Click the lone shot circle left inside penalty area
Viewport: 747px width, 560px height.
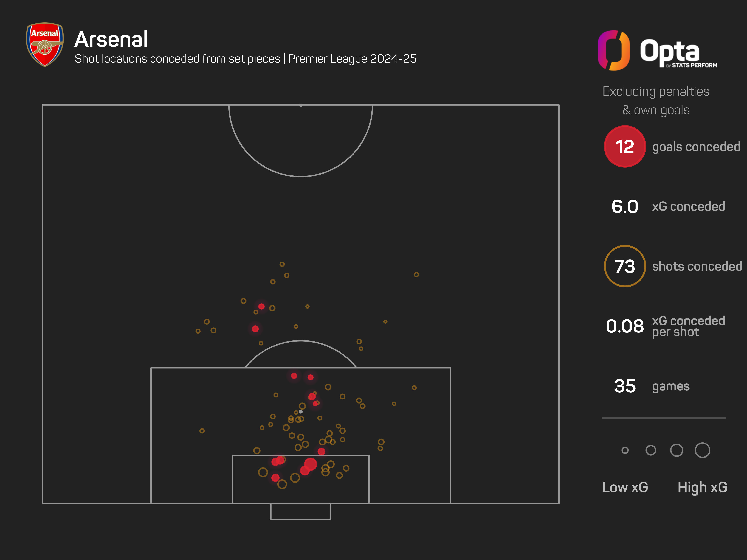(202, 431)
